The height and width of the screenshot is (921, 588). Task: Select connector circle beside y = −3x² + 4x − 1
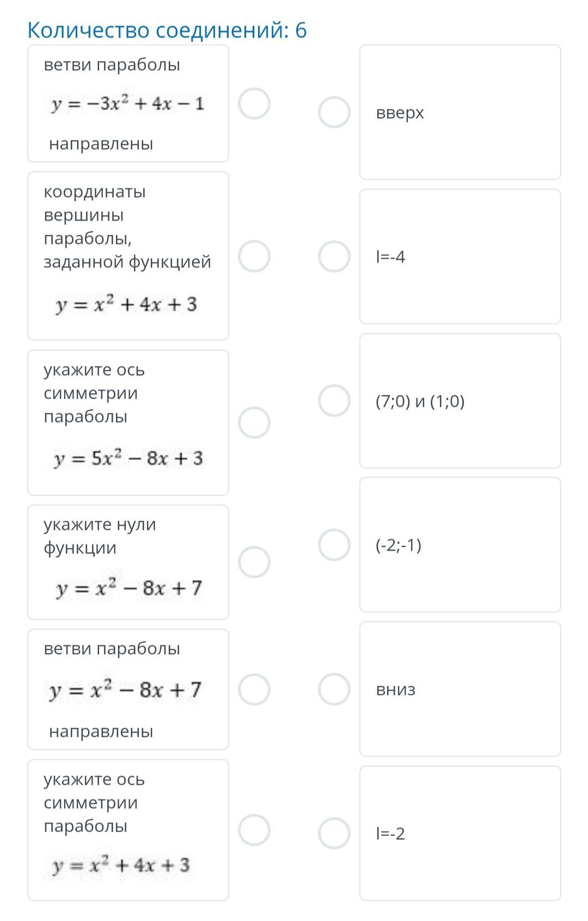click(x=254, y=103)
